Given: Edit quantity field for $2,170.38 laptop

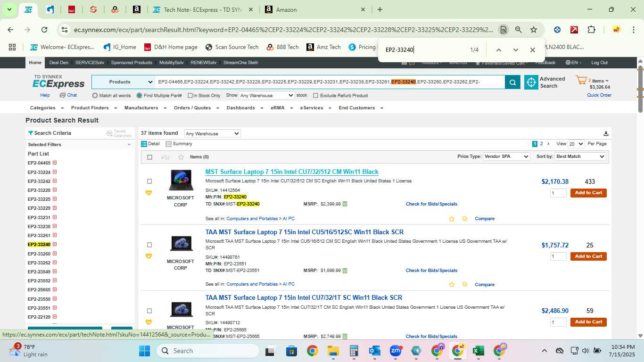Looking at the screenshot, I should 558,193.
